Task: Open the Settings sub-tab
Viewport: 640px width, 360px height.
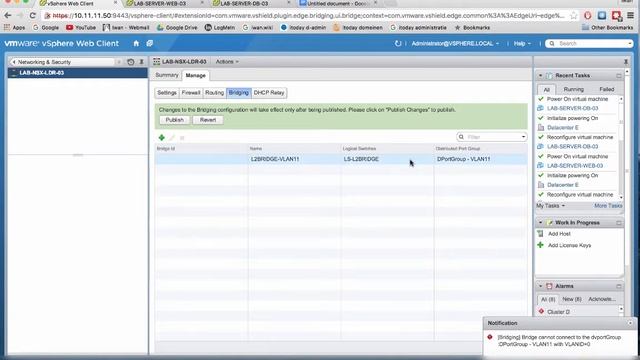Action: [x=167, y=93]
